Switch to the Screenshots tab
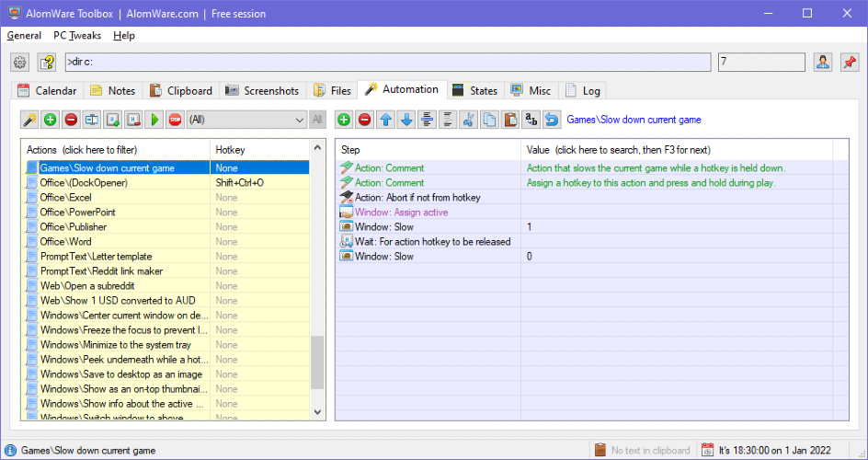Screen dimensions: 868x460 (263, 91)
